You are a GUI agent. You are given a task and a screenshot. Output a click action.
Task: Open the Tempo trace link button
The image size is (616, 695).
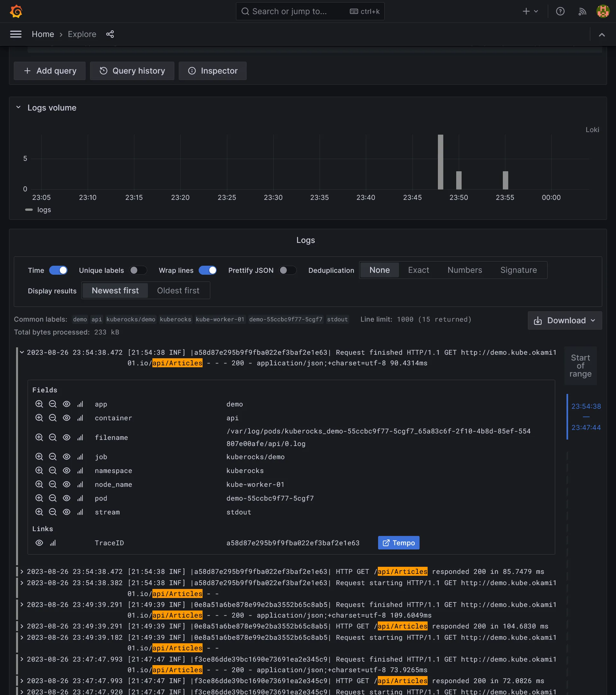(398, 543)
